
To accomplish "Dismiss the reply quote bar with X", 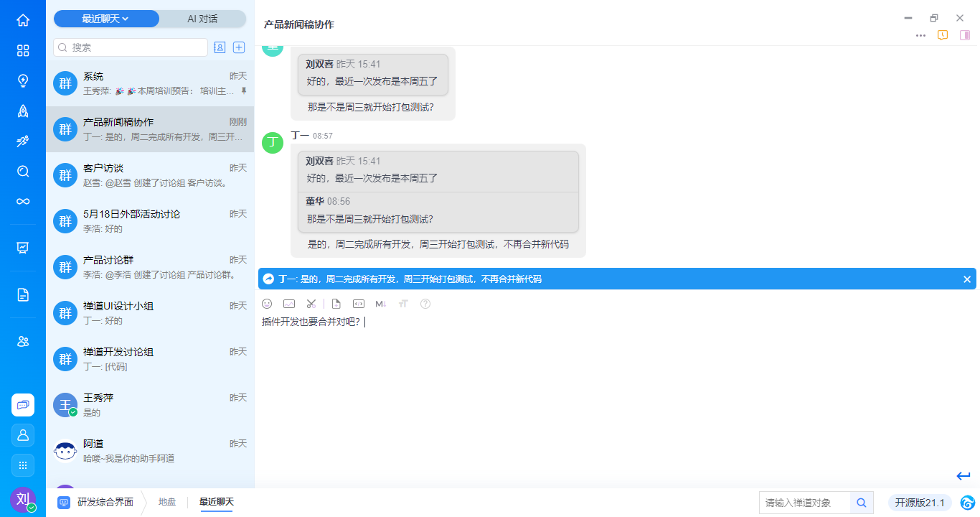I will point(966,279).
